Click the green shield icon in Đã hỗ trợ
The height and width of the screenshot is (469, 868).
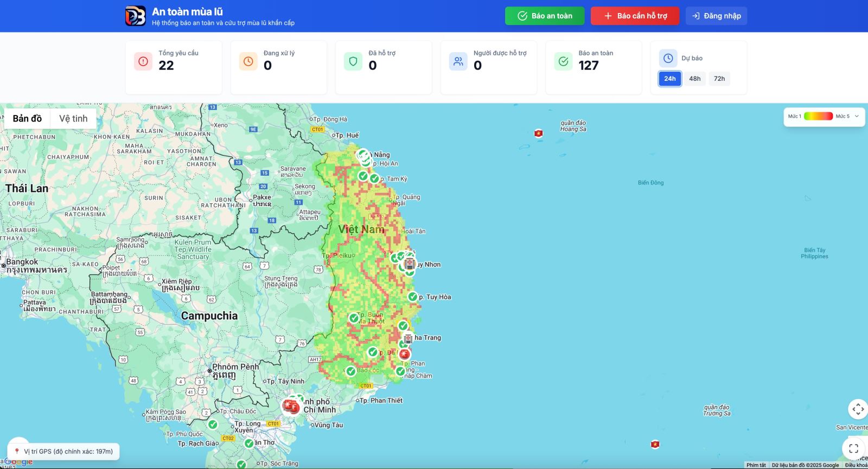353,61
